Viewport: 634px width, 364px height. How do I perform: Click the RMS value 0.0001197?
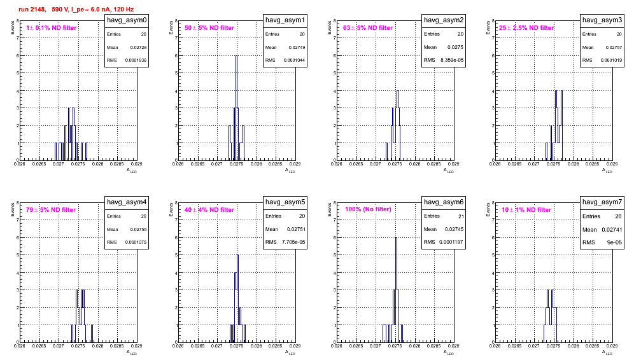[x=452, y=242]
